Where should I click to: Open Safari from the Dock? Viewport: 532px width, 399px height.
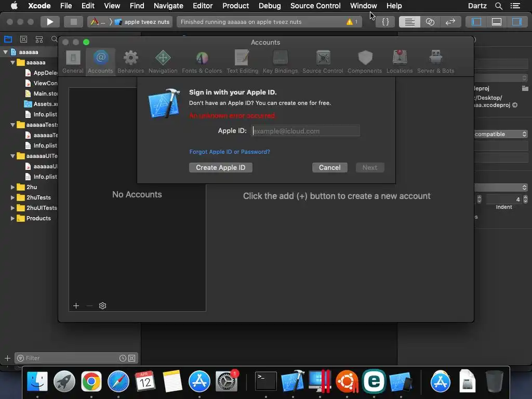[118, 381]
